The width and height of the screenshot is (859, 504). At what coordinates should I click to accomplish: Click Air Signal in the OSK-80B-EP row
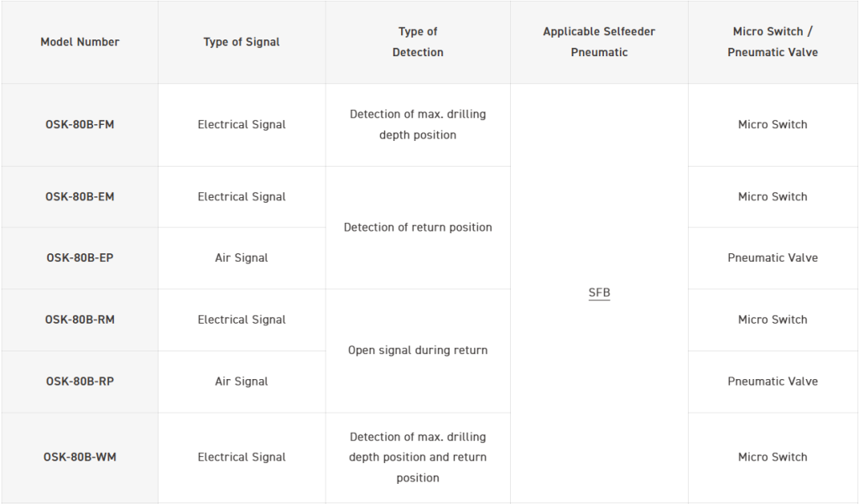[x=242, y=257]
